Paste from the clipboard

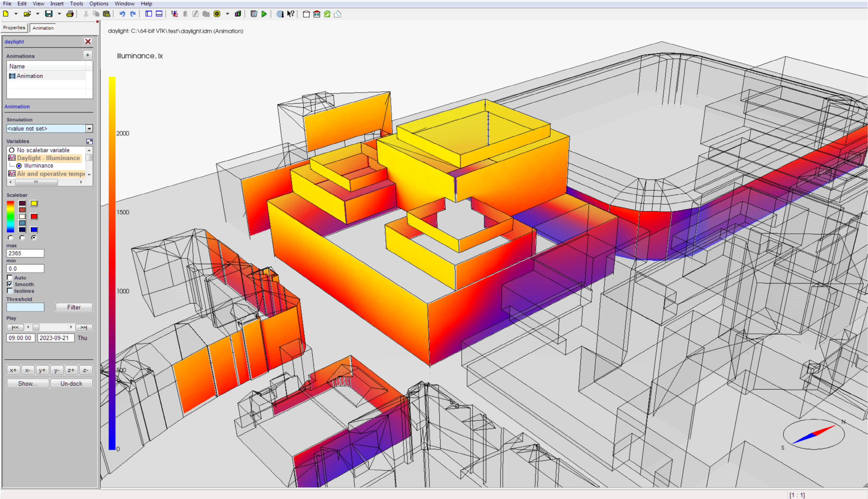pyautogui.click(x=106, y=14)
